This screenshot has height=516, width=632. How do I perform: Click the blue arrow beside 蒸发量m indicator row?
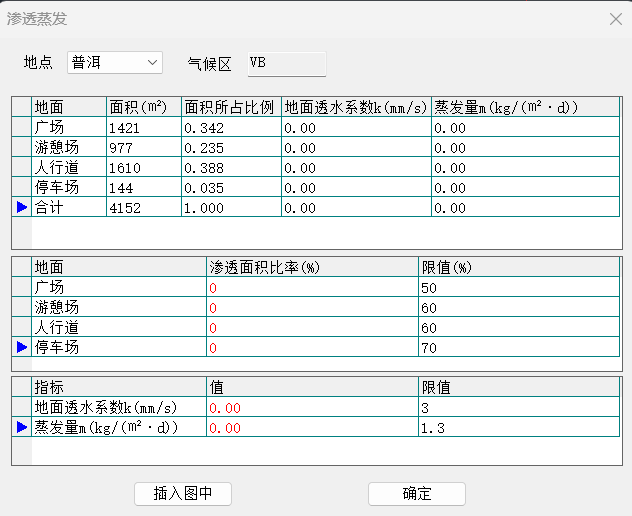tap(22, 427)
